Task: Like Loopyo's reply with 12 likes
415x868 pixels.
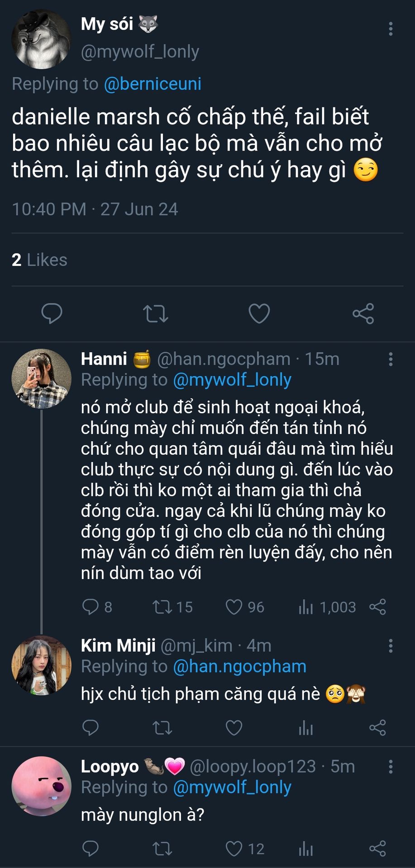Action: click(234, 849)
